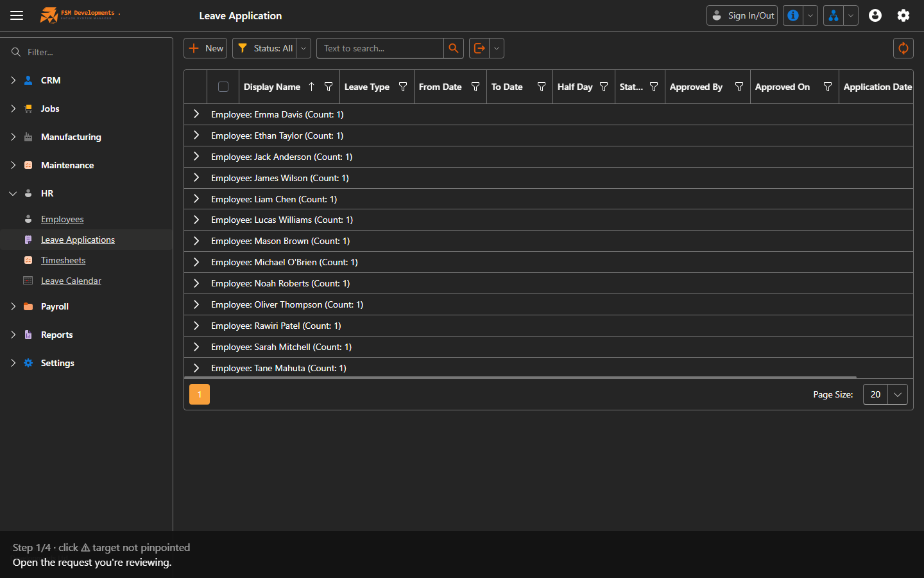Image resolution: width=924 pixels, height=578 pixels.
Task: Open Leave Calendar in HR menu
Action: [71, 281]
